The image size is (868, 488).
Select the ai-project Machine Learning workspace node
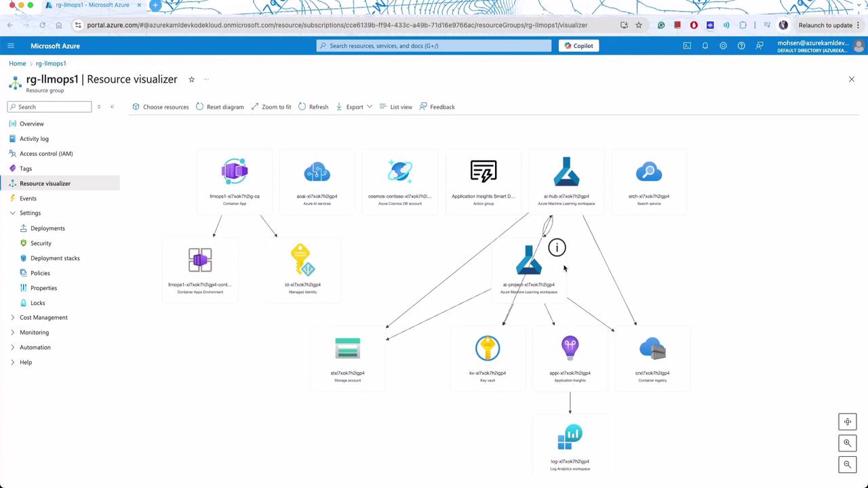(529, 270)
